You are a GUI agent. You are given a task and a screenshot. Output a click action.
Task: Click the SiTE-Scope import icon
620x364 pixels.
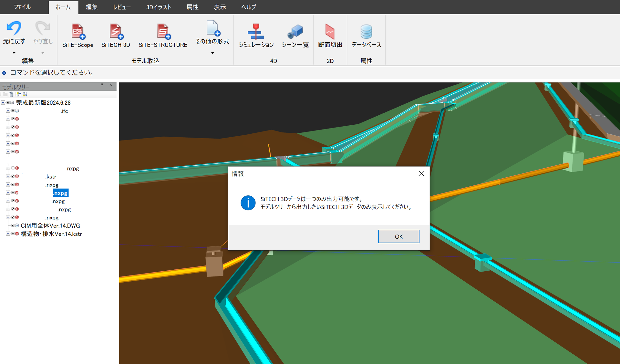tap(77, 31)
